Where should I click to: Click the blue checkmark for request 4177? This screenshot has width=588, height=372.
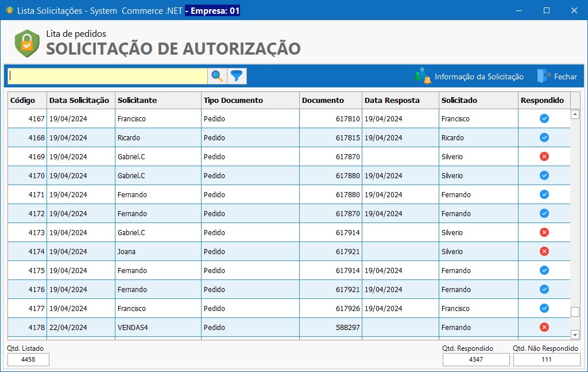click(x=544, y=308)
